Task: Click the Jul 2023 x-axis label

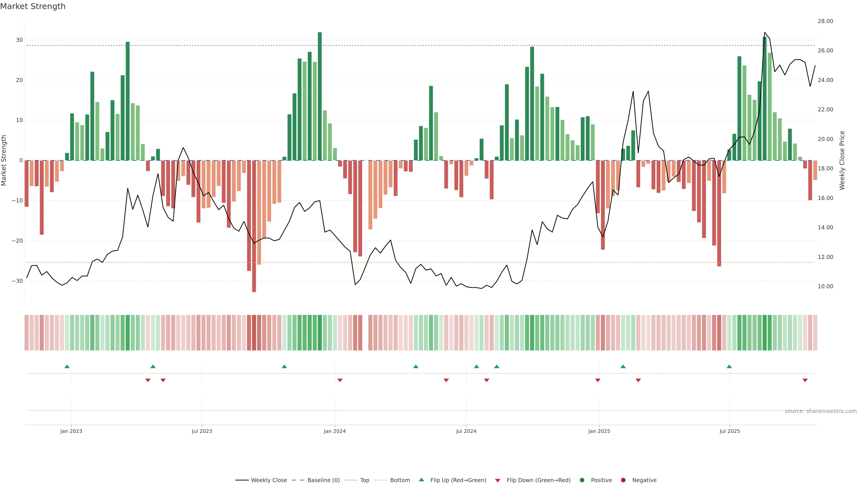Action: pyautogui.click(x=202, y=431)
